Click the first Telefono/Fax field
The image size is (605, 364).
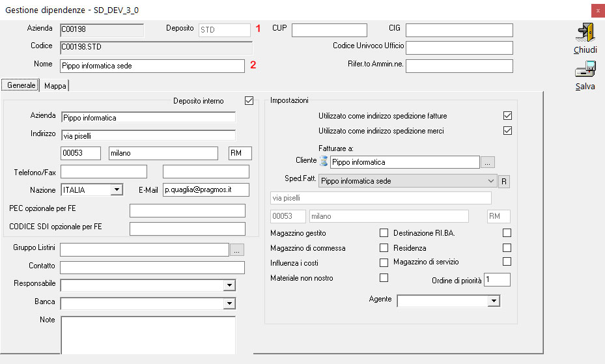[x=104, y=172]
